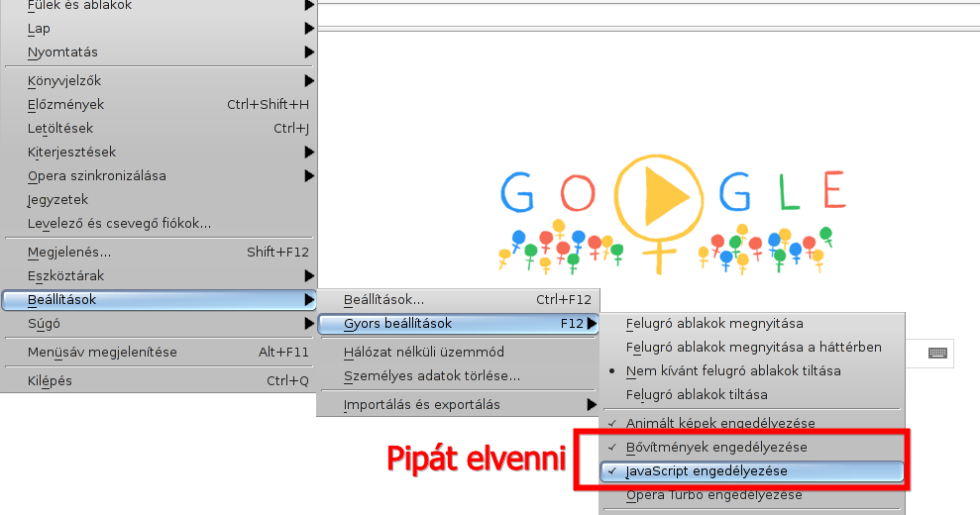Open the Súgó submenu
Viewport: 980px width, 515px height.
pos(159,323)
